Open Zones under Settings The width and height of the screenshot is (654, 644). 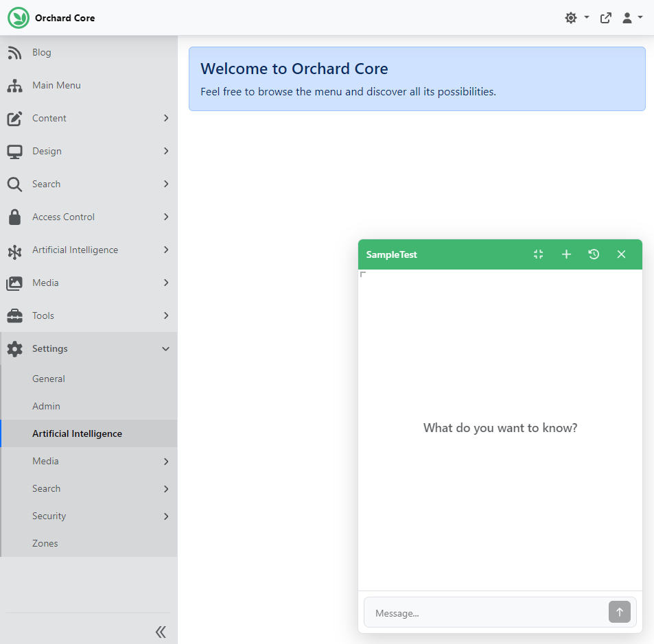(89, 544)
